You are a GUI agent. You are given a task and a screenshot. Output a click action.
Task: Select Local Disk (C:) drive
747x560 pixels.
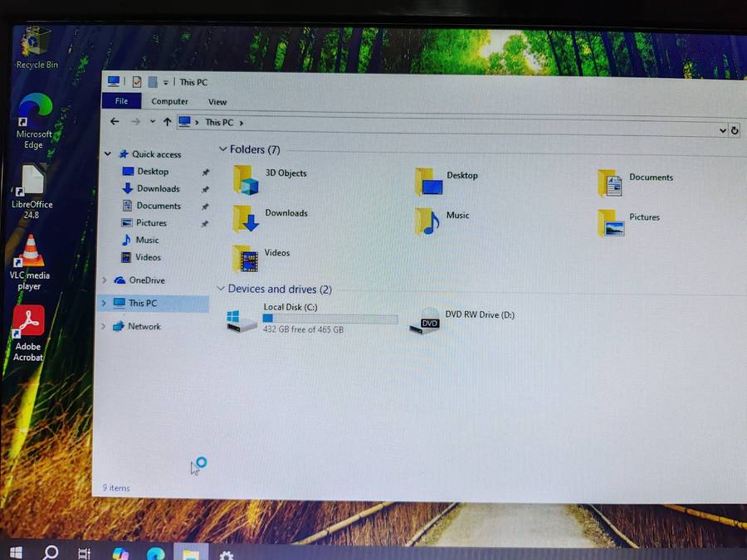[243, 319]
